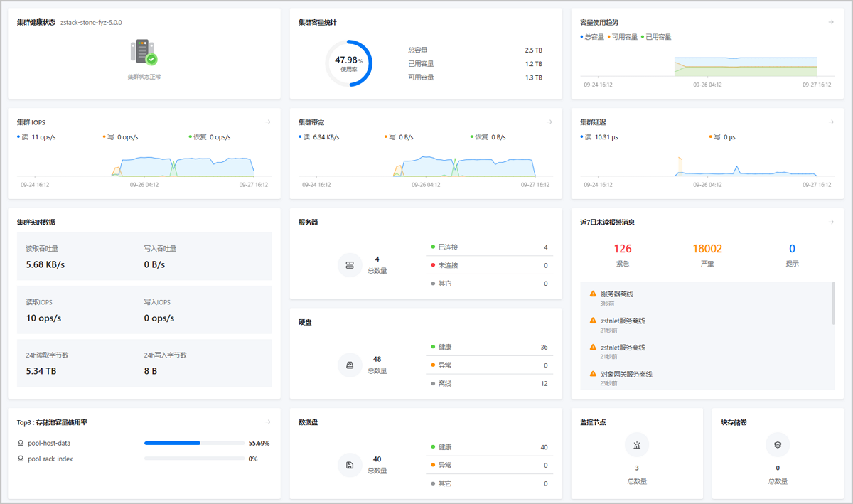Click the cluster health status server icon
Screen dimensions: 853x504
point(144,53)
